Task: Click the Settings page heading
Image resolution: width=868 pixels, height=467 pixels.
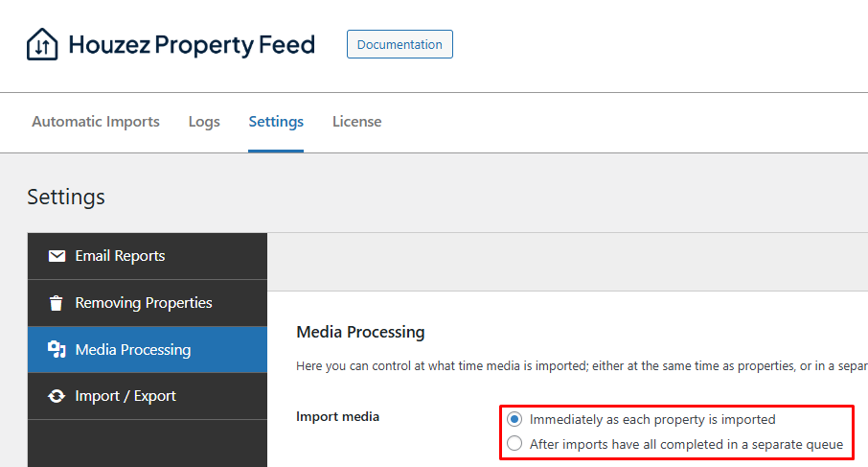Action: click(x=66, y=197)
